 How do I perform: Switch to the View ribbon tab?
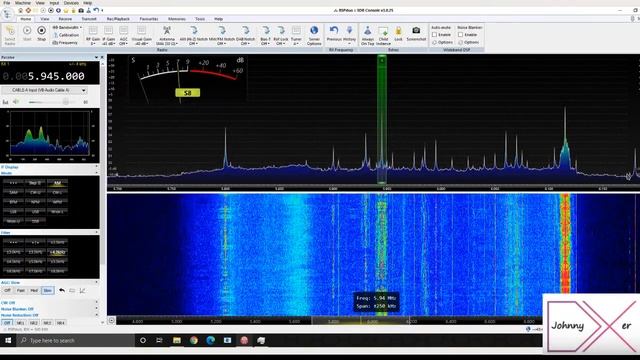44,19
